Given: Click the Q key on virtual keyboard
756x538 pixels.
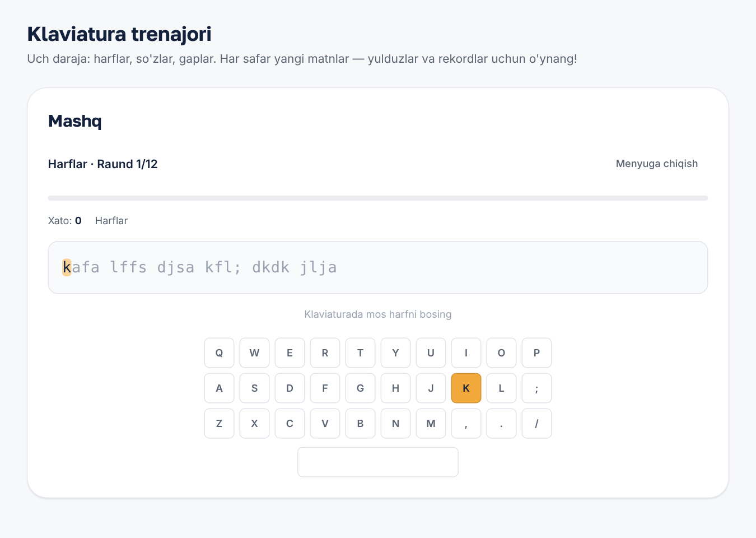Looking at the screenshot, I should [219, 353].
